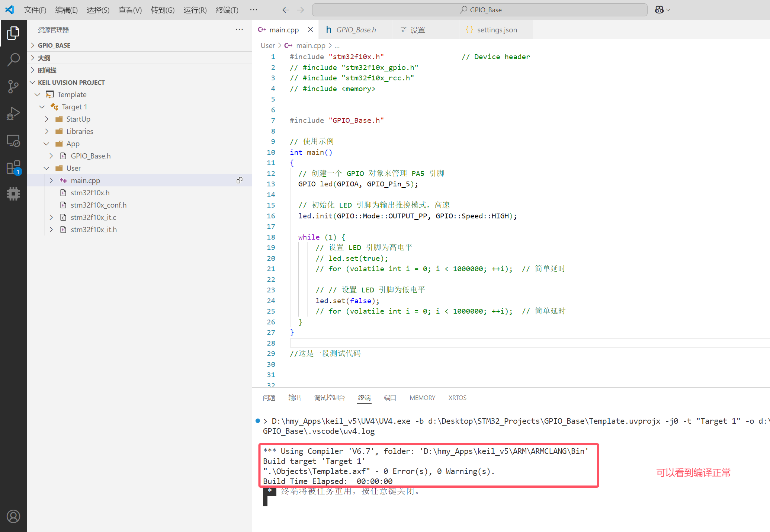The width and height of the screenshot is (770, 532).
Task: Open the Extensions view icon
Action: tap(13, 168)
